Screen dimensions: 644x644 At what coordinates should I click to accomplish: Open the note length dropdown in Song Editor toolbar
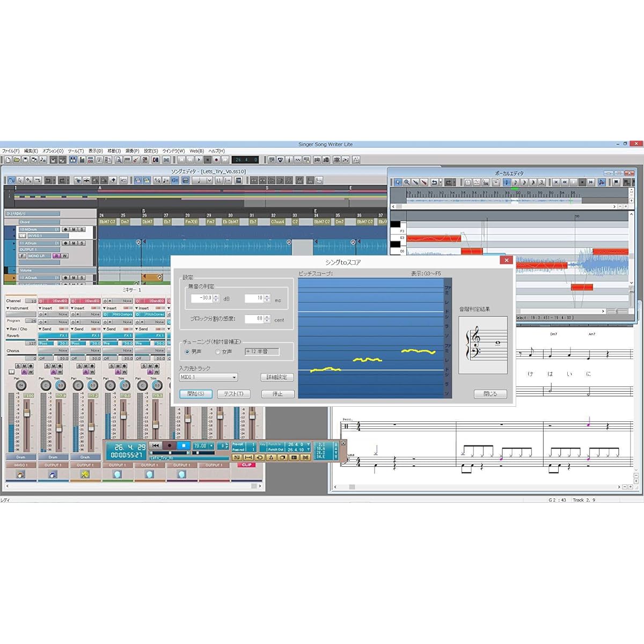[209, 180]
